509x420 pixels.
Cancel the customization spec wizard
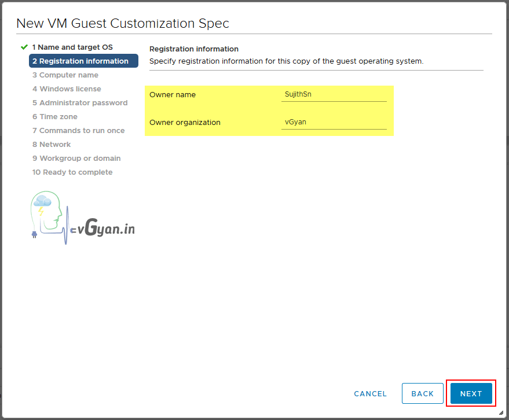(370, 393)
